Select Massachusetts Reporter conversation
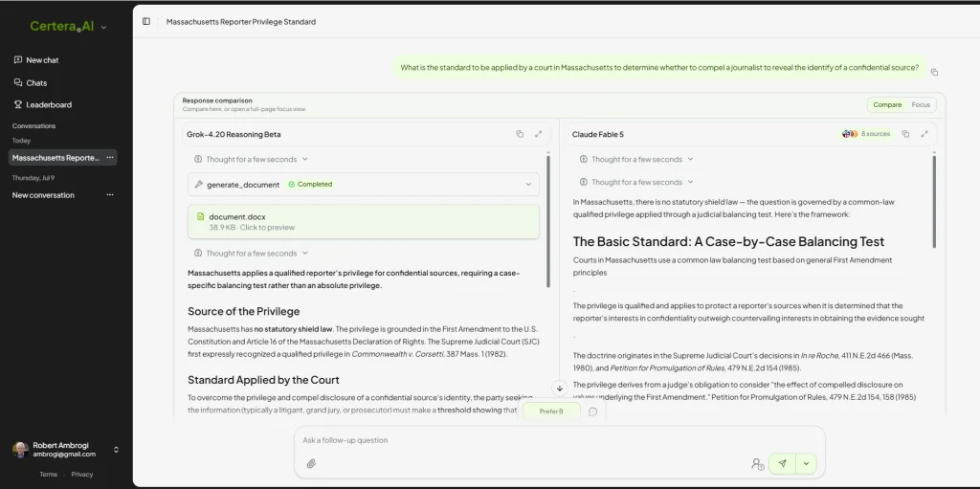The image size is (980, 489). point(56,158)
